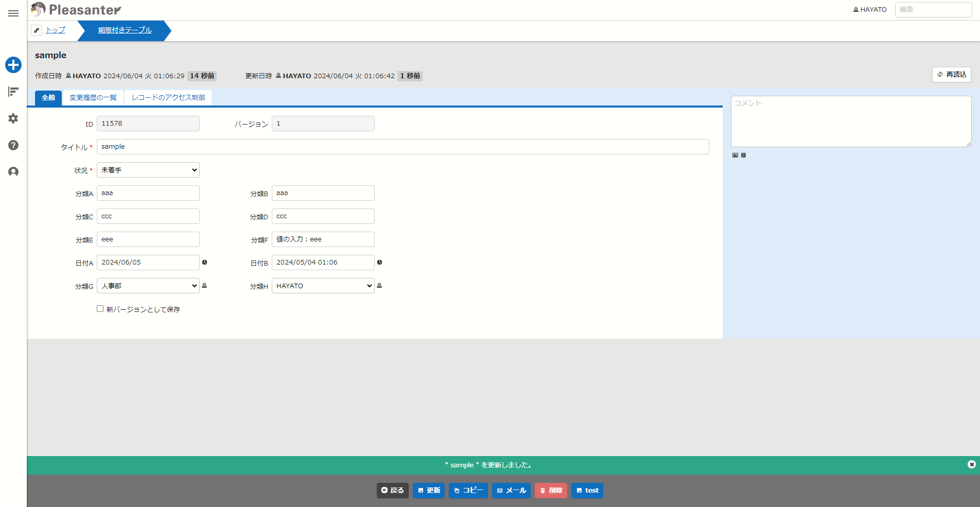Click the table icon below comment box
Viewport: 980px width, 507px height.
743,155
